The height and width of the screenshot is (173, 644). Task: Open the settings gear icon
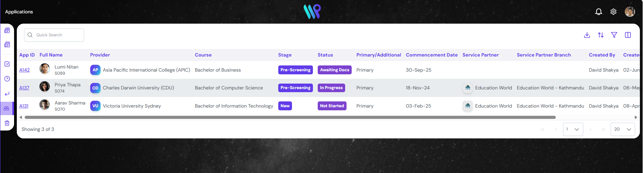click(613, 12)
